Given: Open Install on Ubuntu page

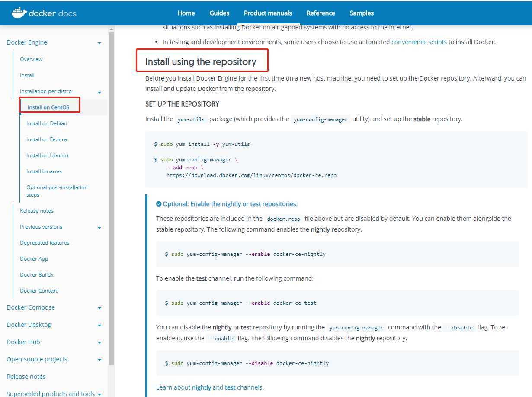Looking at the screenshot, I should [47, 155].
